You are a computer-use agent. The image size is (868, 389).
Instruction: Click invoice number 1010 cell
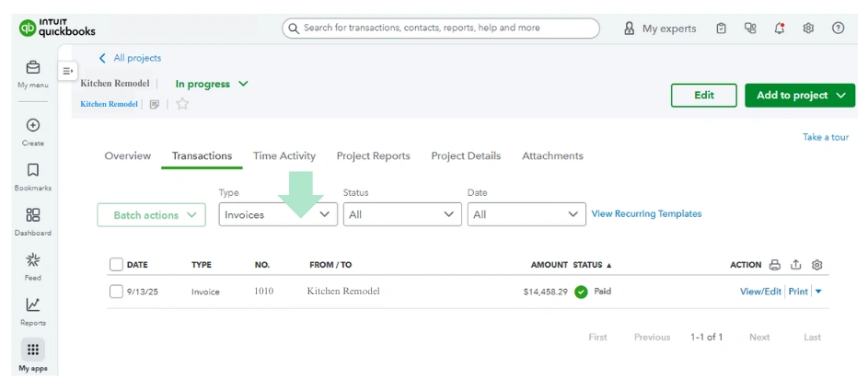[x=264, y=291]
